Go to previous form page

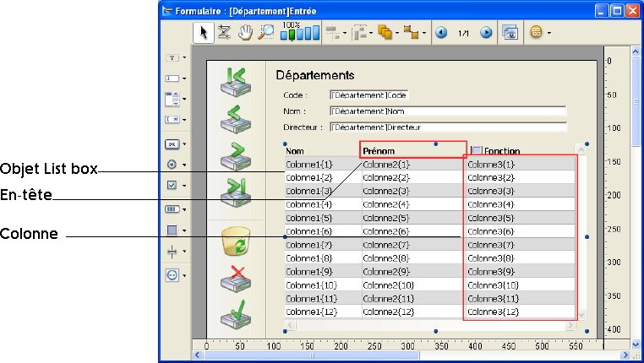pyautogui.click(x=441, y=33)
